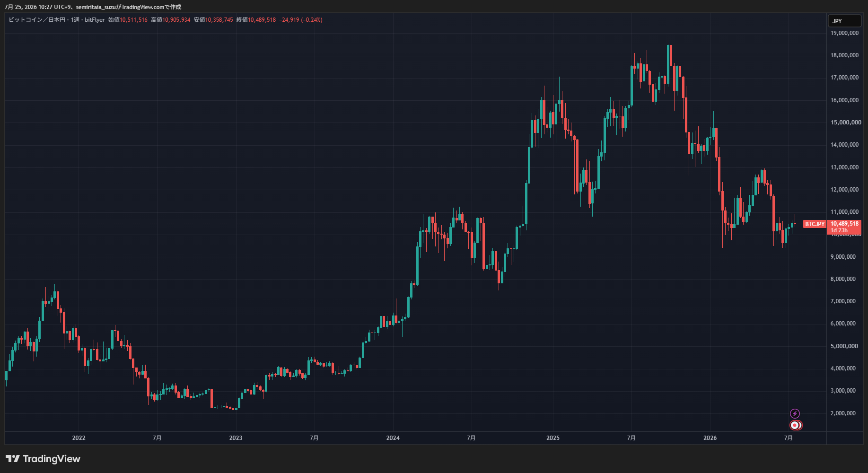Click the 2026 time axis label
868x473 pixels.
(710, 438)
